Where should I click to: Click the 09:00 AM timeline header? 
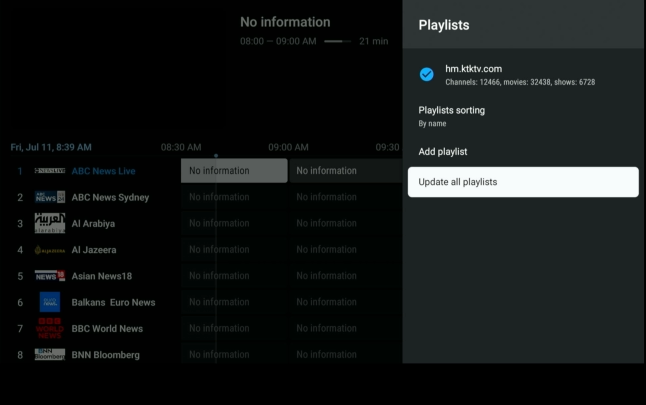(x=288, y=147)
